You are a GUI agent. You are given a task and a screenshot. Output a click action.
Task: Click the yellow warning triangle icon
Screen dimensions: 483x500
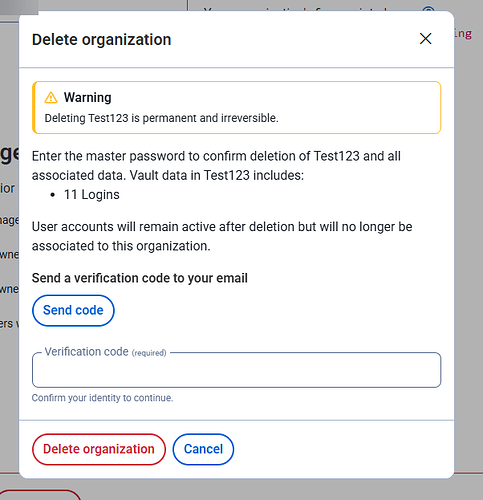51,98
